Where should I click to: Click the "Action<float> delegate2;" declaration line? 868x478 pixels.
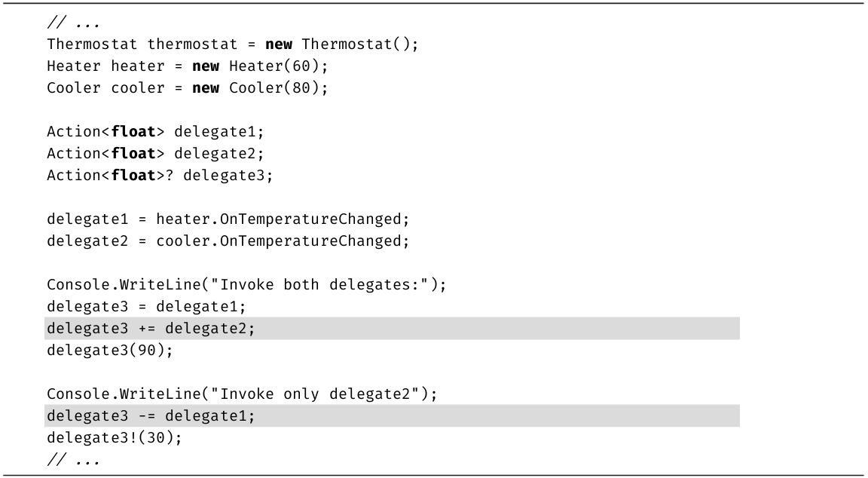(155, 154)
